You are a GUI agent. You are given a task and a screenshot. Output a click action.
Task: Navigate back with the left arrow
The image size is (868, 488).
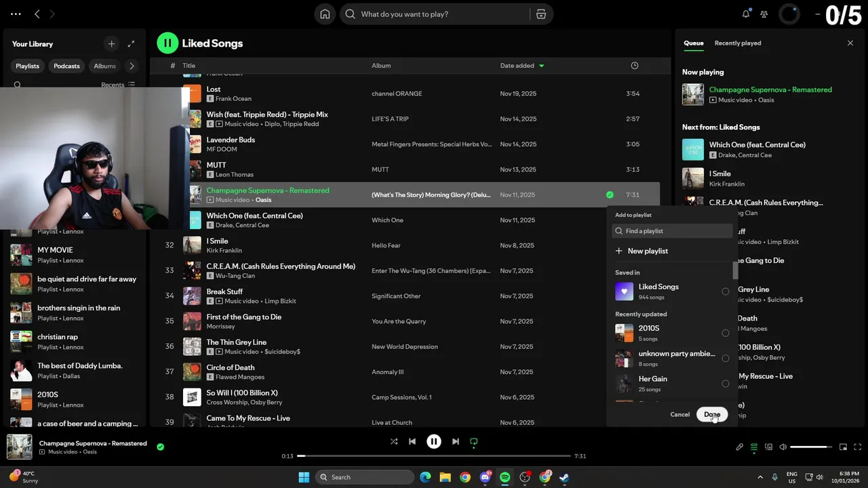tap(37, 14)
